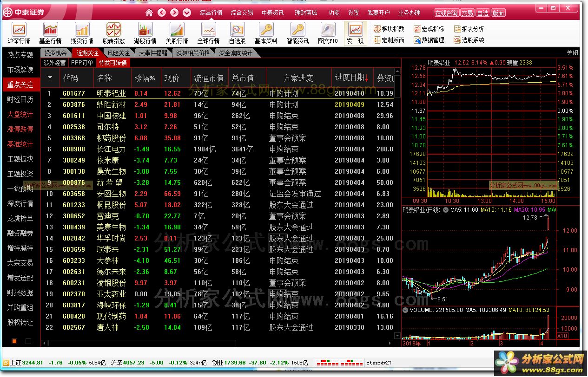Click 交易 button in title bar
This screenshot has width=588, height=377.
468,13
